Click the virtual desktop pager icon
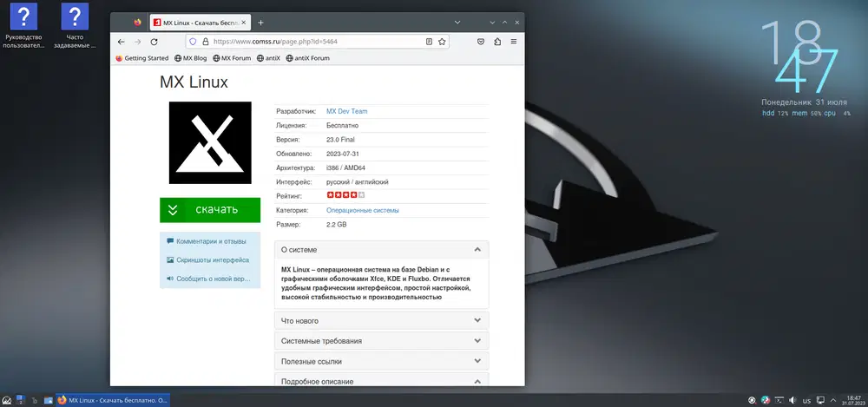 pos(21,400)
